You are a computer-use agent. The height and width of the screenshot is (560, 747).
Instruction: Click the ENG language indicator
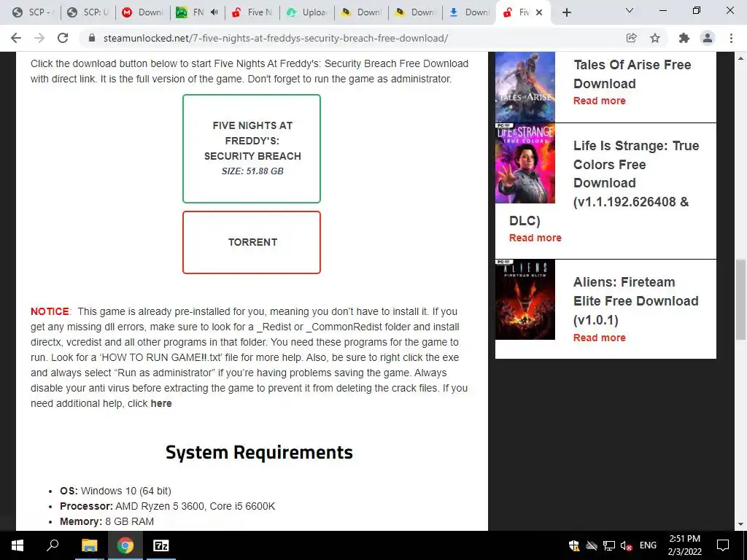(648, 545)
